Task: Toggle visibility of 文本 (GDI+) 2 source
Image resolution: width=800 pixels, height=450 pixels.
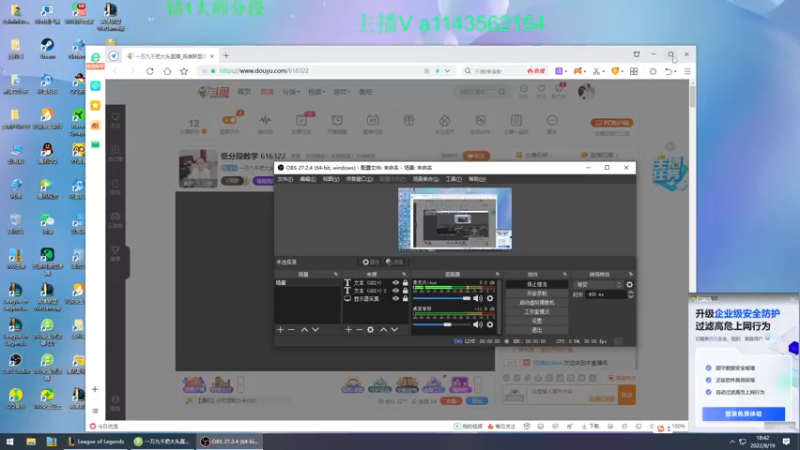Action: click(x=395, y=291)
